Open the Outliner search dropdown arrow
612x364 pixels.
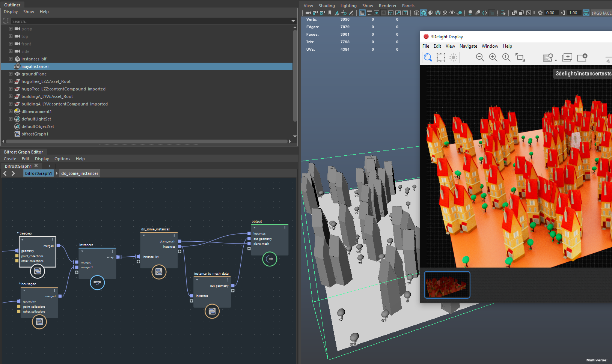pyautogui.click(x=293, y=21)
